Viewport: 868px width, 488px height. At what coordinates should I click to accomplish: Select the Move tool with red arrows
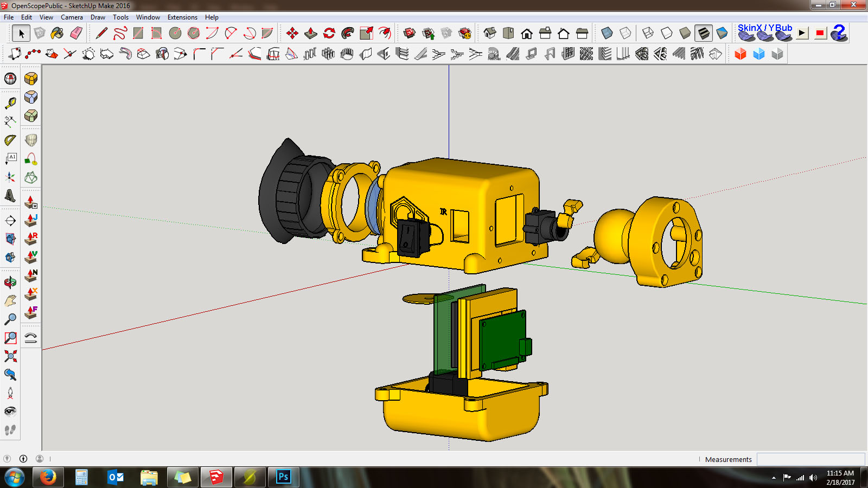pos(292,34)
